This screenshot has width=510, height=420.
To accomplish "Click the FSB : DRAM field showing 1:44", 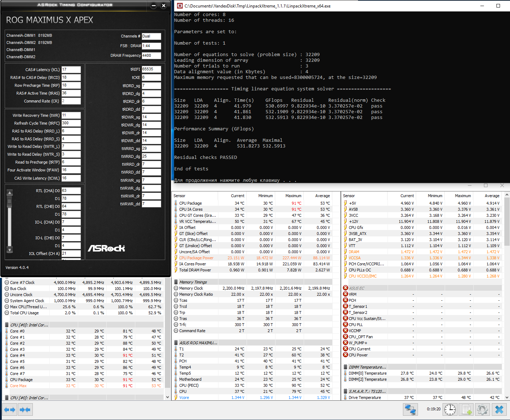I will point(151,46).
